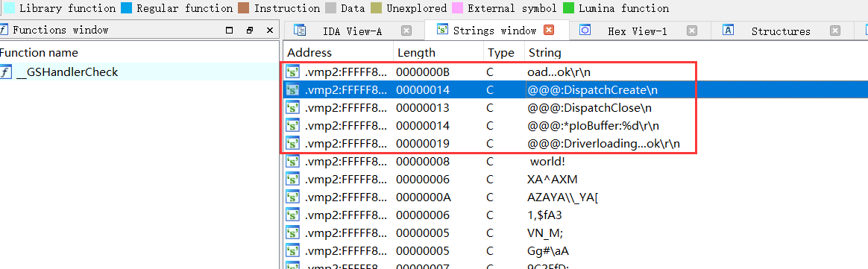Click the Functions window panel icon
The height and width of the screenshot is (269, 868).
pyautogui.click(x=4, y=30)
